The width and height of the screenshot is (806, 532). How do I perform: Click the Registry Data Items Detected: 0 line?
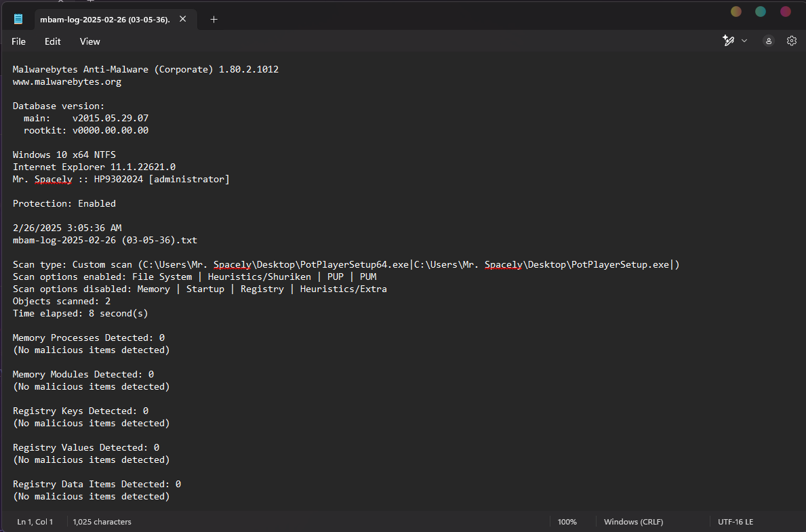pos(97,484)
